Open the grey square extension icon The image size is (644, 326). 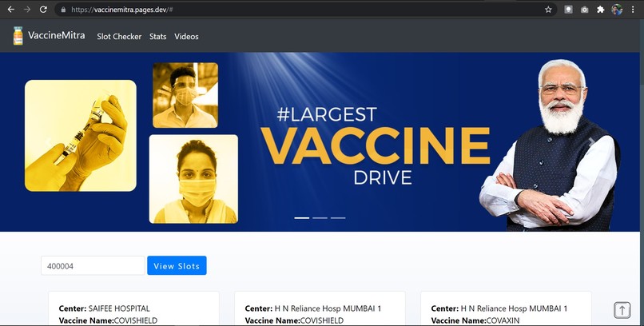[568, 10]
